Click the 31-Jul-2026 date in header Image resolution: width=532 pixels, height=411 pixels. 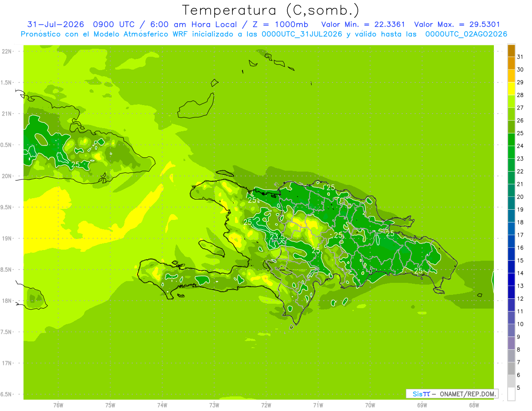55,24
